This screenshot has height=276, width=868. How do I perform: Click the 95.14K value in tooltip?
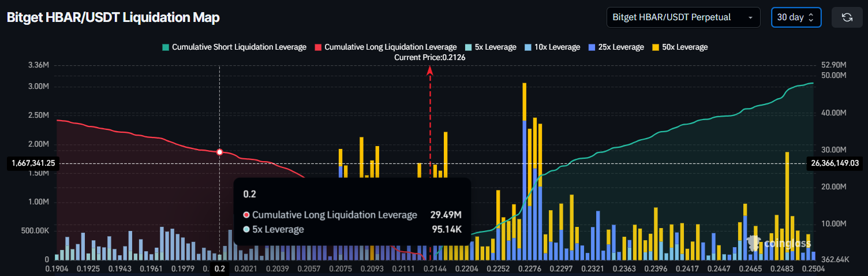[x=446, y=229]
